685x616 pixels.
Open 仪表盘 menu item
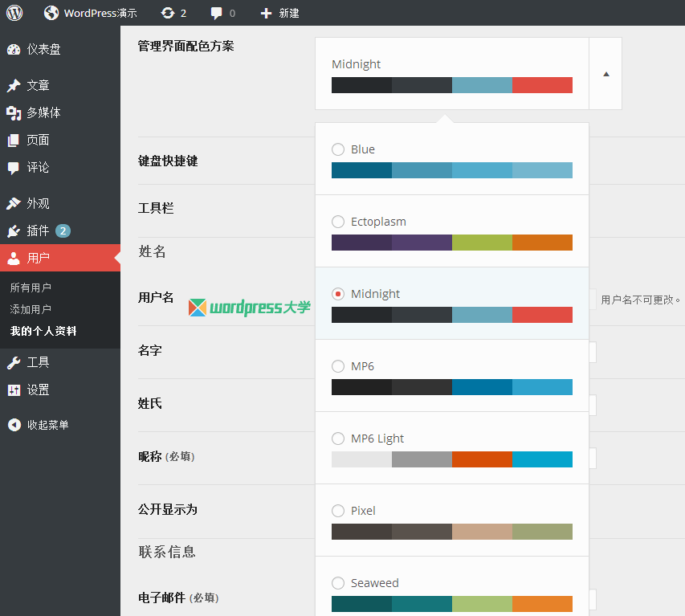pos(43,49)
